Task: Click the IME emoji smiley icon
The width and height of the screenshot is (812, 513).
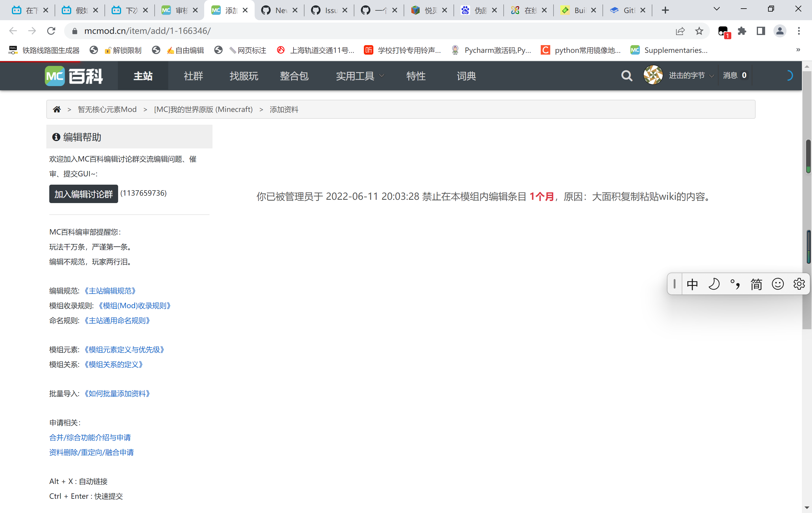Action: pos(778,284)
